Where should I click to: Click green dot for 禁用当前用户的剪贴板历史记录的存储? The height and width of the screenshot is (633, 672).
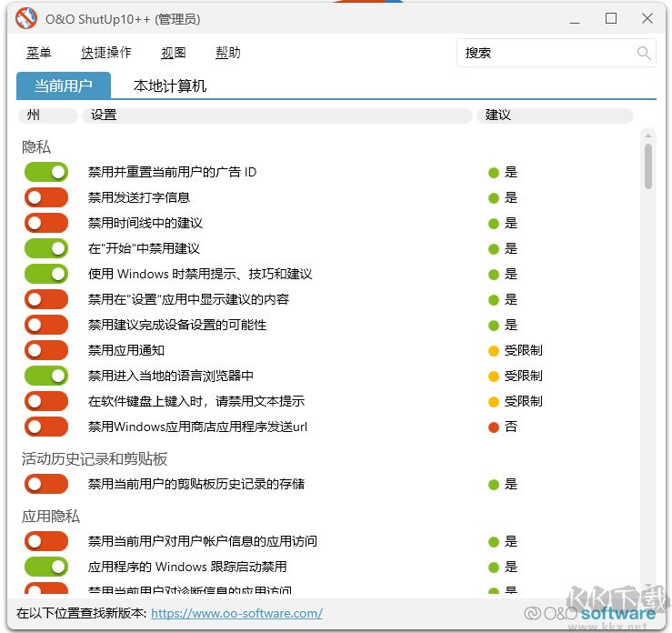point(493,485)
